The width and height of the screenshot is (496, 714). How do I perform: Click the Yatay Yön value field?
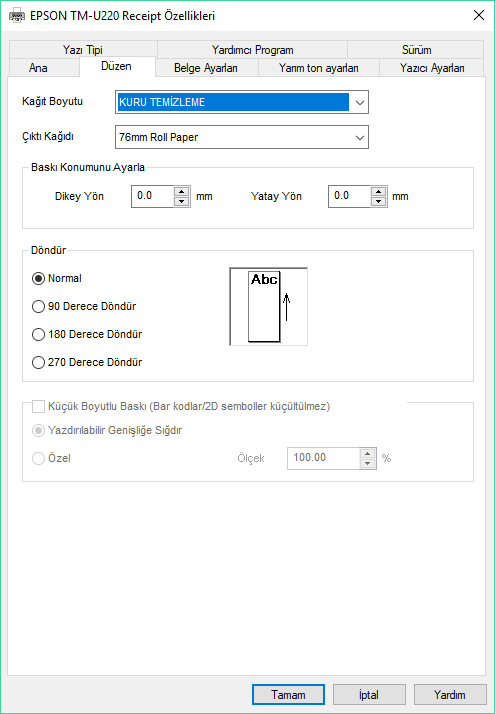pos(349,196)
